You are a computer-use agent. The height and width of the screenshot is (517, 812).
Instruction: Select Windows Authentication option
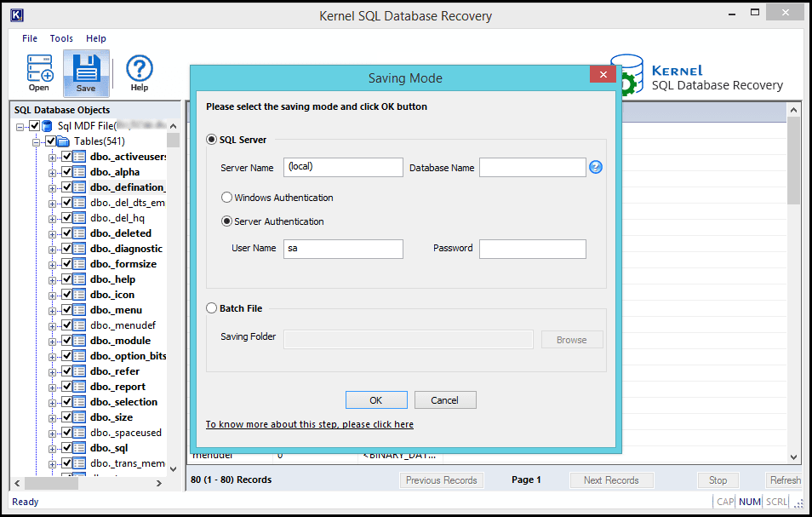tap(226, 198)
